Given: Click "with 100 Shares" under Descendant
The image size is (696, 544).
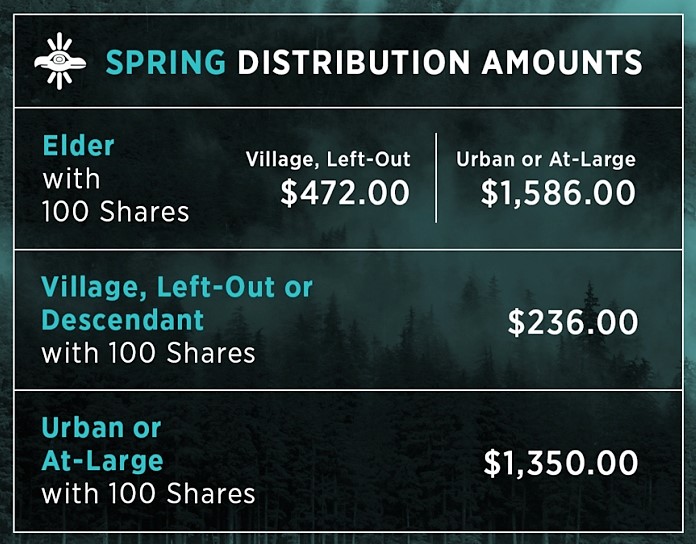Looking at the screenshot, I should (148, 353).
